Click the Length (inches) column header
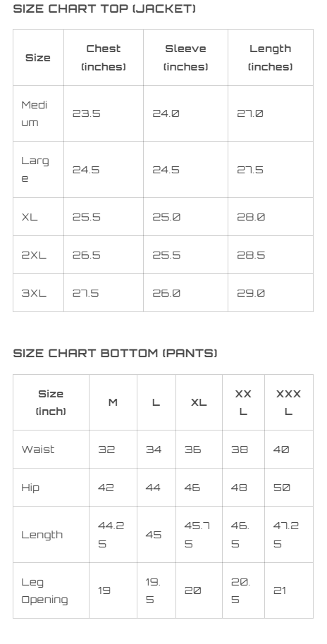This screenshot has width=327, height=644. (271, 58)
